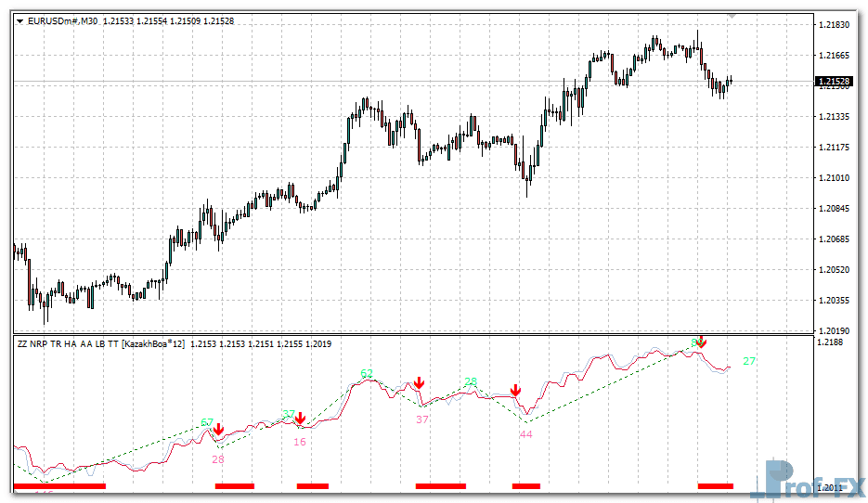Screen dimensions: 868x503
Task: Click the green ZigZag label 62
Action: (x=368, y=373)
